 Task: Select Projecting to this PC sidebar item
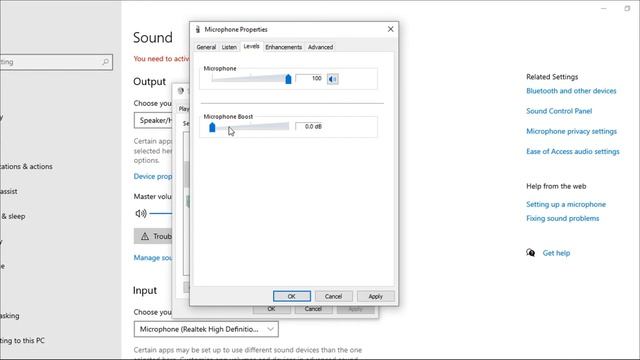point(22,340)
